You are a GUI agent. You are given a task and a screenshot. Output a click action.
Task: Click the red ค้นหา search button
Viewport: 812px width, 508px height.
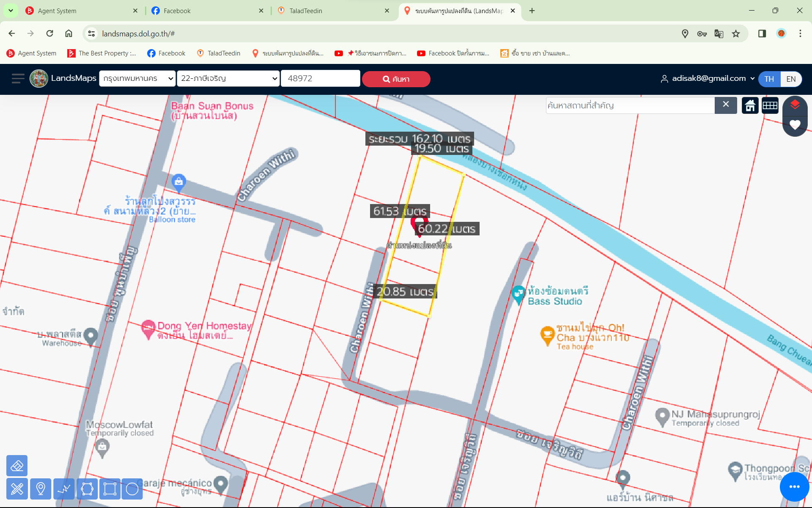coord(396,79)
